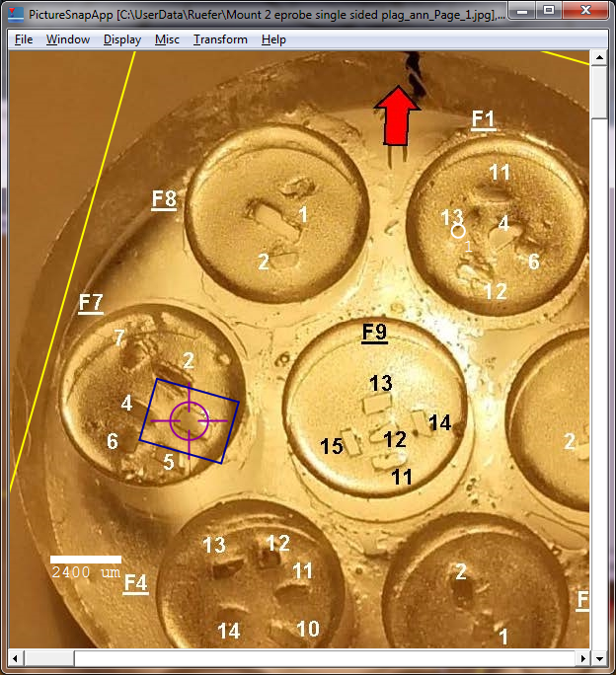This screenshot has width=616, height=675.
Task: Open the Display menu
Action: pos(122,39)
